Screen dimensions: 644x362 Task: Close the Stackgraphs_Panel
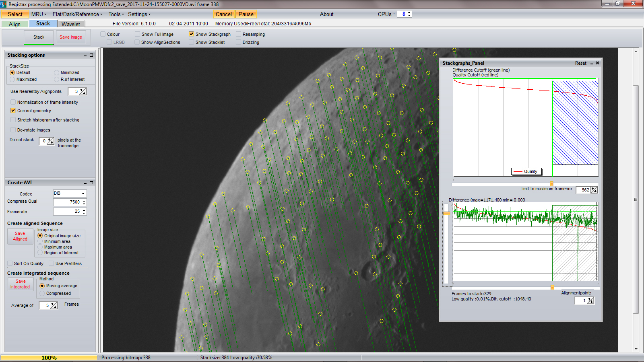pyautogui.click(x=598, y=63)
